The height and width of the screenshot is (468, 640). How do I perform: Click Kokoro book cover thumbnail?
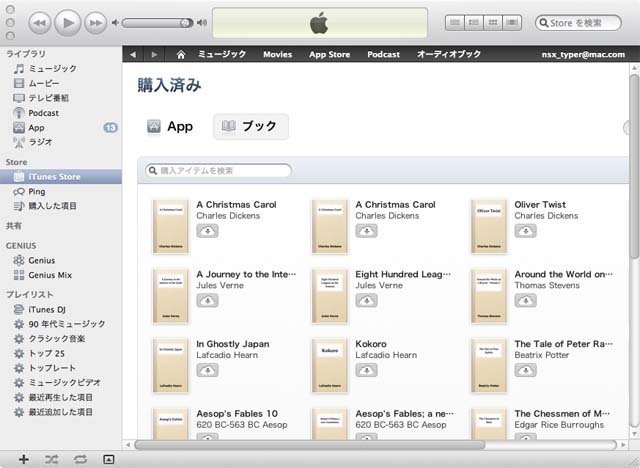(330, 366)
